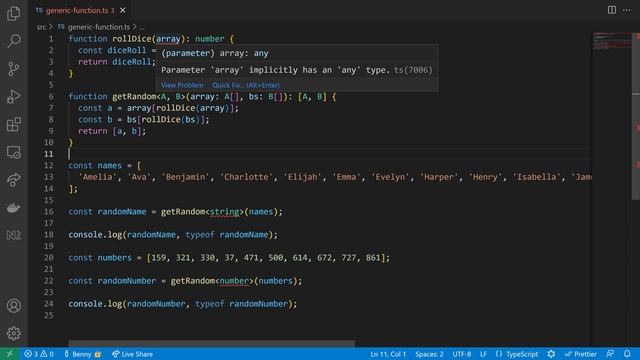Show errors and warnings problems count

(39, 354)
